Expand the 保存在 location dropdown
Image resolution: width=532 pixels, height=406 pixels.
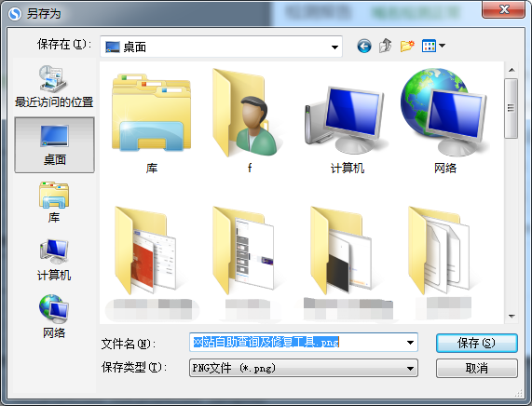[x=334, y=47]
